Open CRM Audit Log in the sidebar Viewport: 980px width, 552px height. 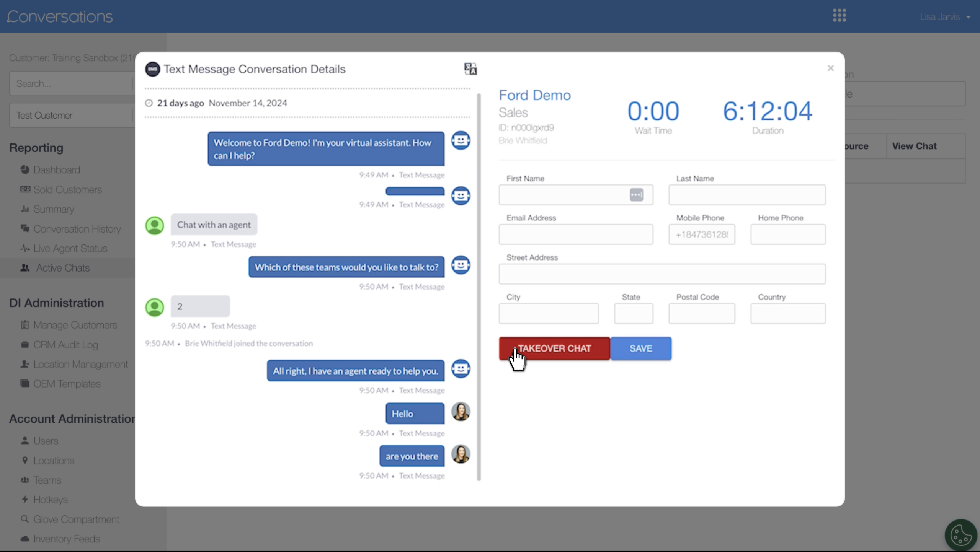pyautogui.click(x=65, y=345)
